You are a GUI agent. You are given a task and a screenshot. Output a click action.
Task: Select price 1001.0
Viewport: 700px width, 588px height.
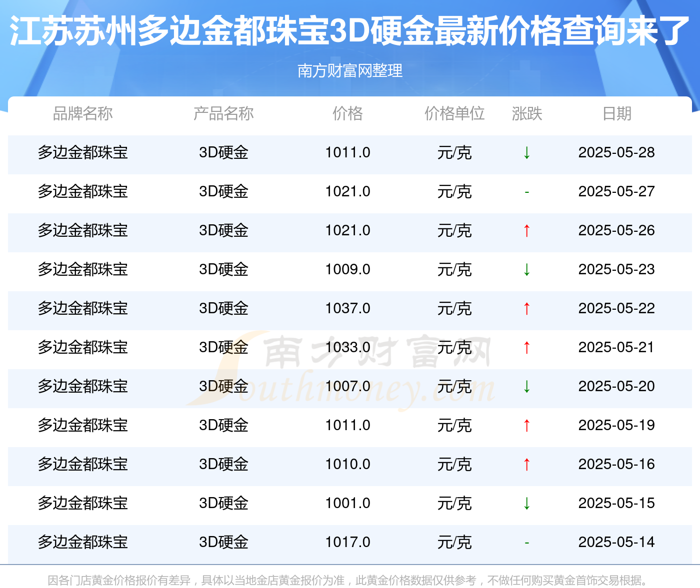pos(347,503)
